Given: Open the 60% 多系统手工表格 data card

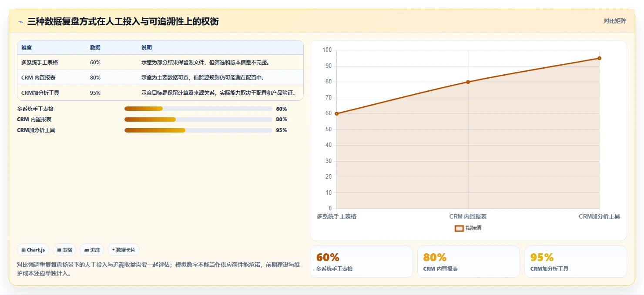Looking at the screenshot, I should pos(361,262).
